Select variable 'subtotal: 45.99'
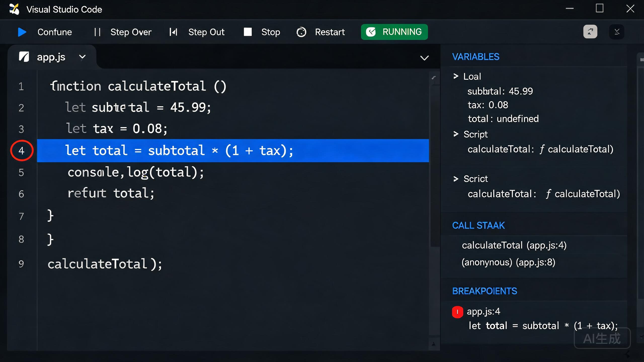Screen dimensions: 644x362 pyautogui.click(x=500, y=91)
